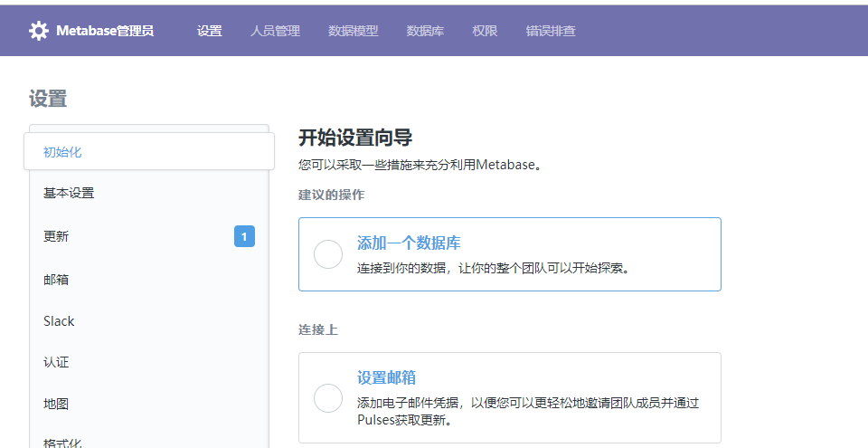Open the 权限 navigation tab
This screenshot has width=868, height=448.
[x=485, y=31]
